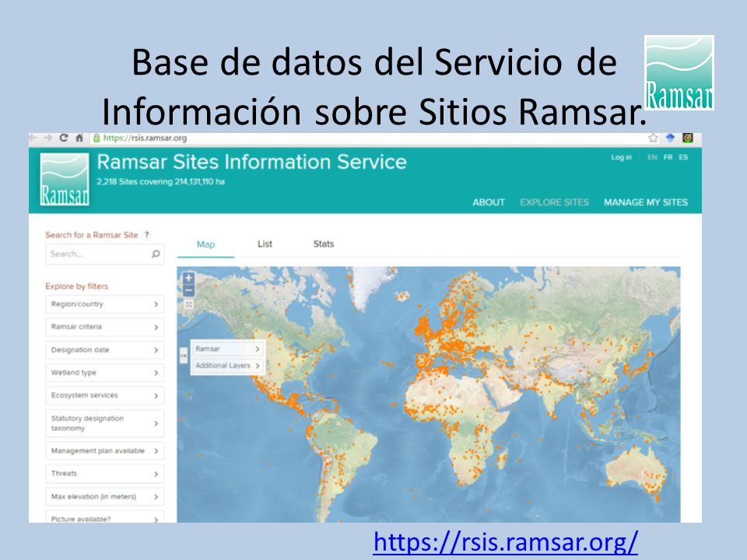The height and width of the screenshot is (560, 747).
Task: Reload the page with the refresh icon
Action: (64, 138)
